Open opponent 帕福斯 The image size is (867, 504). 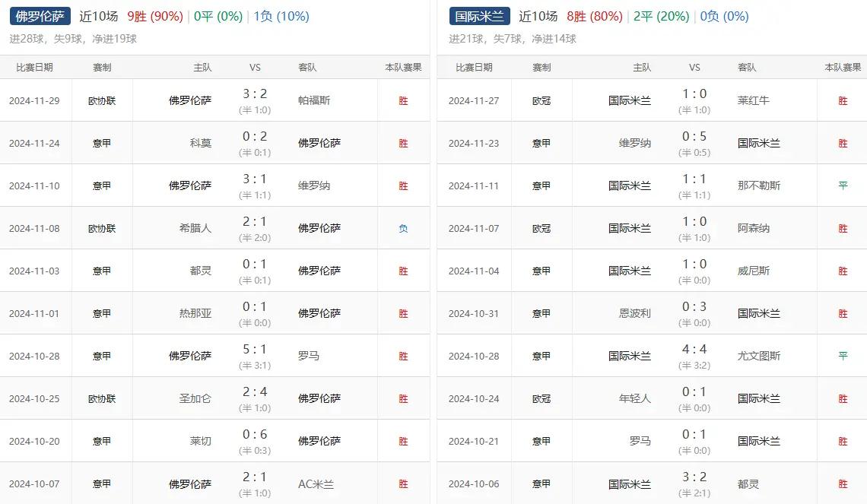[314, 100]
